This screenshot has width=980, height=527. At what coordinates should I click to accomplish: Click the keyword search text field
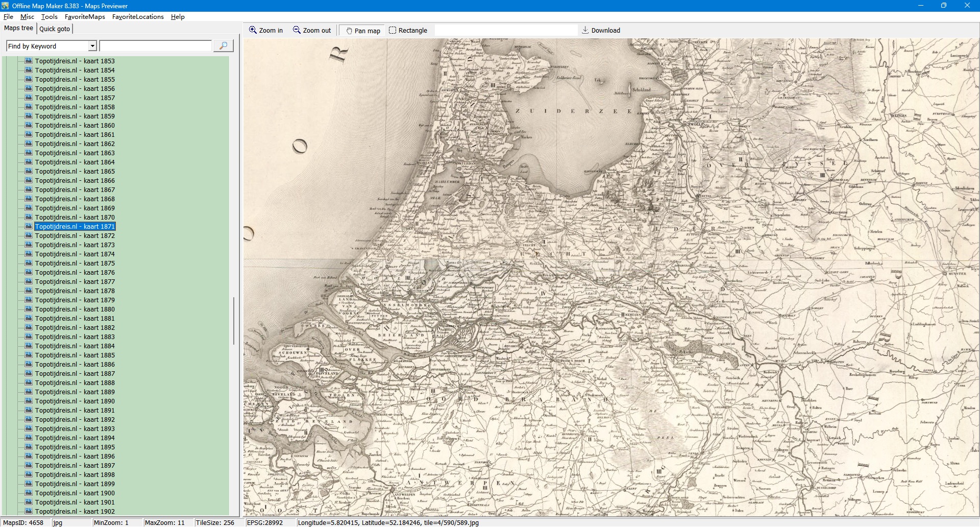[156, 46]
